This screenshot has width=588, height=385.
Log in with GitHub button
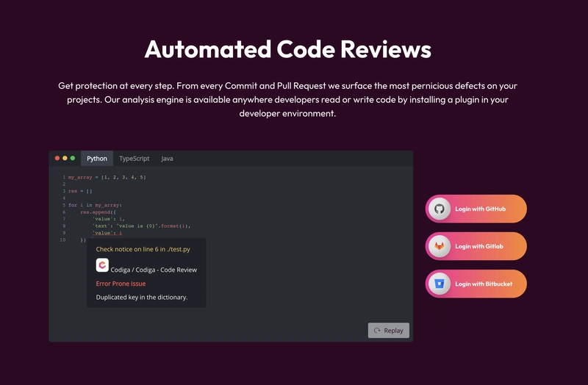pyautogui.click(x=476, y=209)
